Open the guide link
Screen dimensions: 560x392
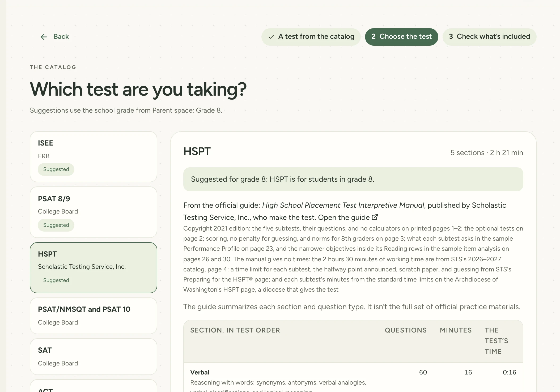(348, 218)
